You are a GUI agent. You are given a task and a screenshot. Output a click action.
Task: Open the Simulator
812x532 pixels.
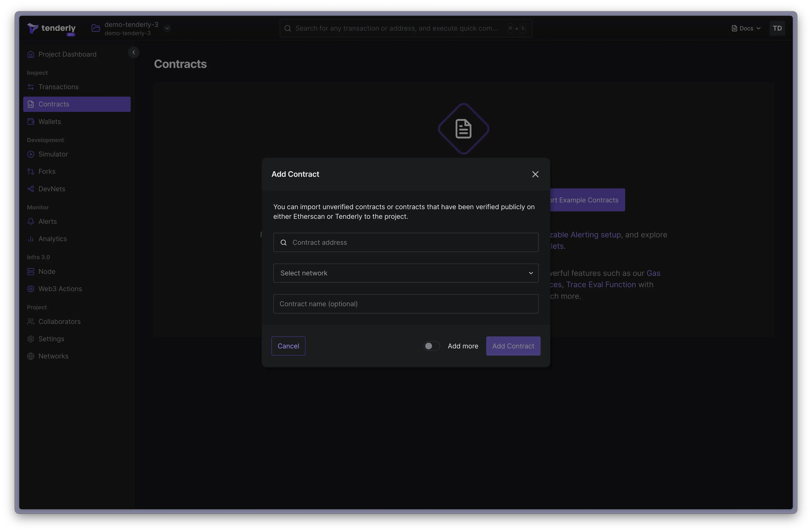77,154
